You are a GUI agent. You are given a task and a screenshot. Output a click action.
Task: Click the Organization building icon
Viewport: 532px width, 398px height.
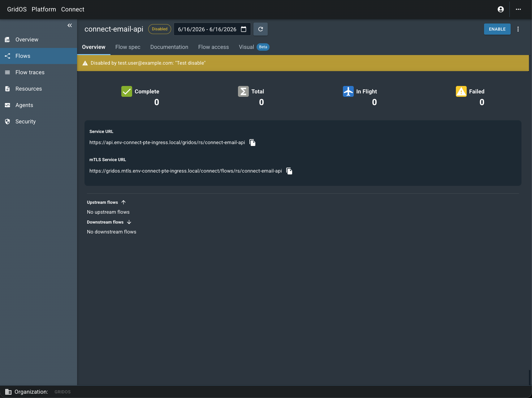[8, 392]
